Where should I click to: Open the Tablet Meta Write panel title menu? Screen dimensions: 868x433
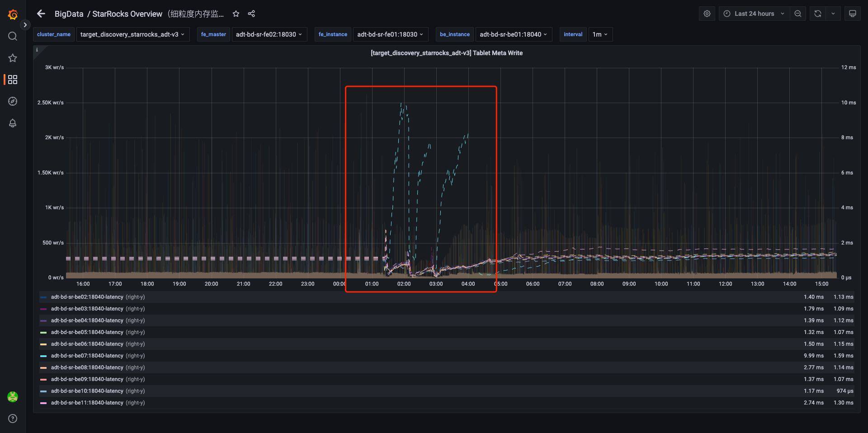[x=447, y=53]
